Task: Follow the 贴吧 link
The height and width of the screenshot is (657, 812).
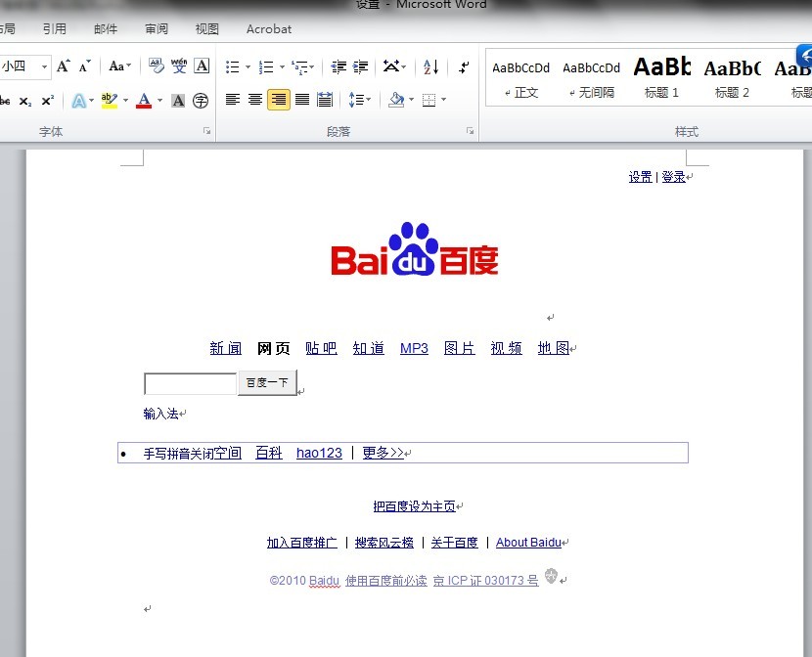Action: coord(321,348)
